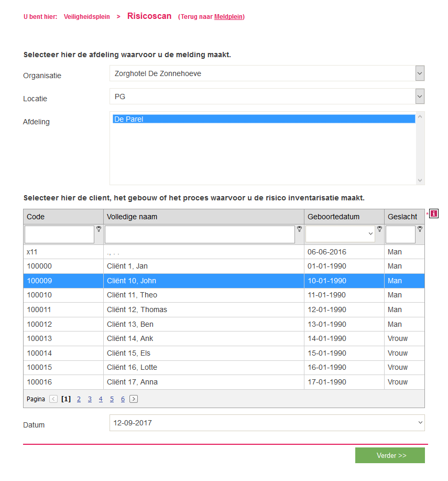Open Veiligheidsplein breadcrumb link

coord(87,17)
